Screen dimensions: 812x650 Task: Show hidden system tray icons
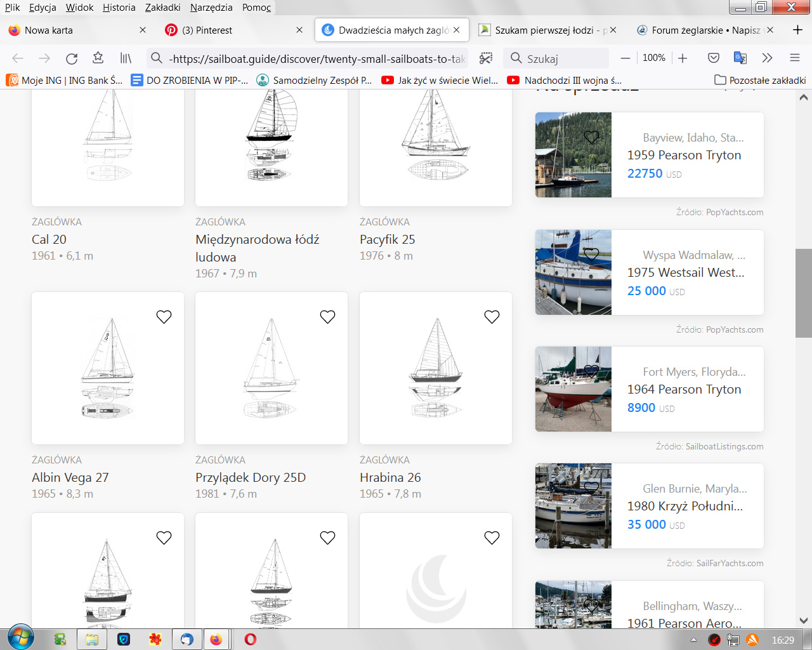pos(693,640)
